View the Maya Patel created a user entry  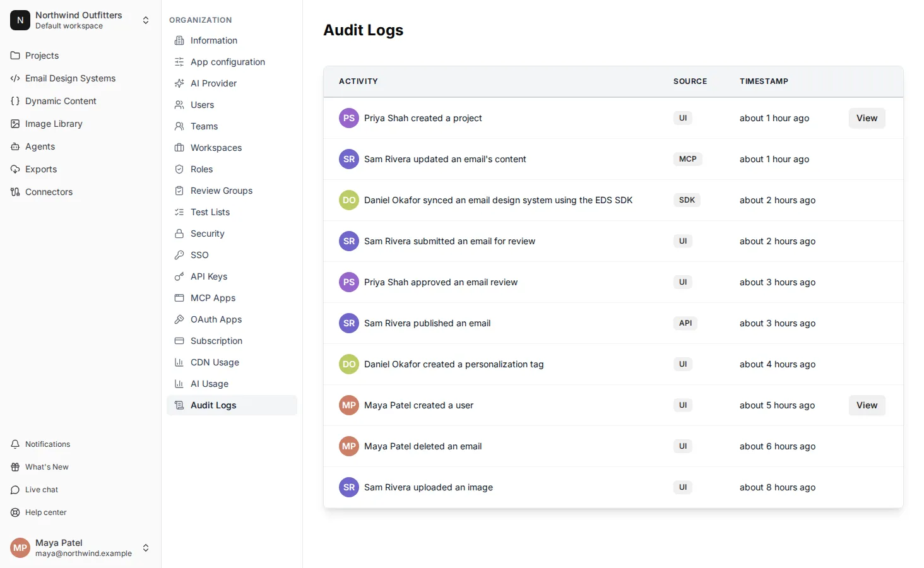(x=867, y=405)
